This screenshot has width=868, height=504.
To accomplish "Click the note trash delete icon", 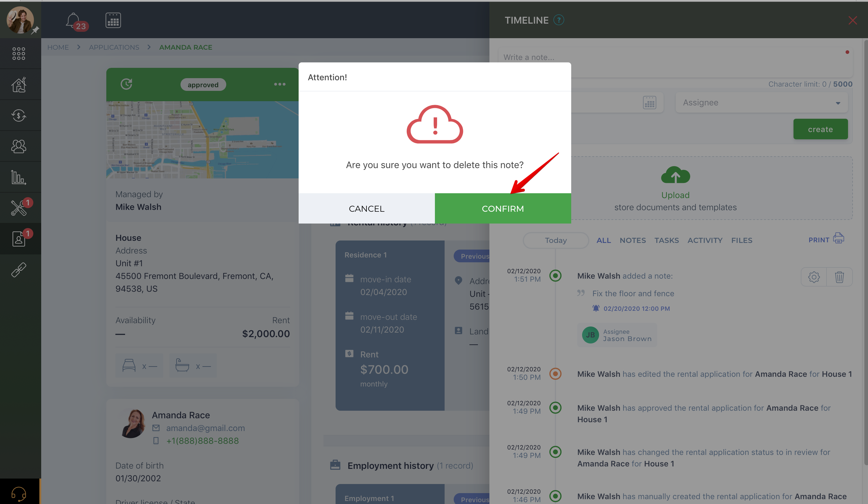I will (x=839, y=277).
